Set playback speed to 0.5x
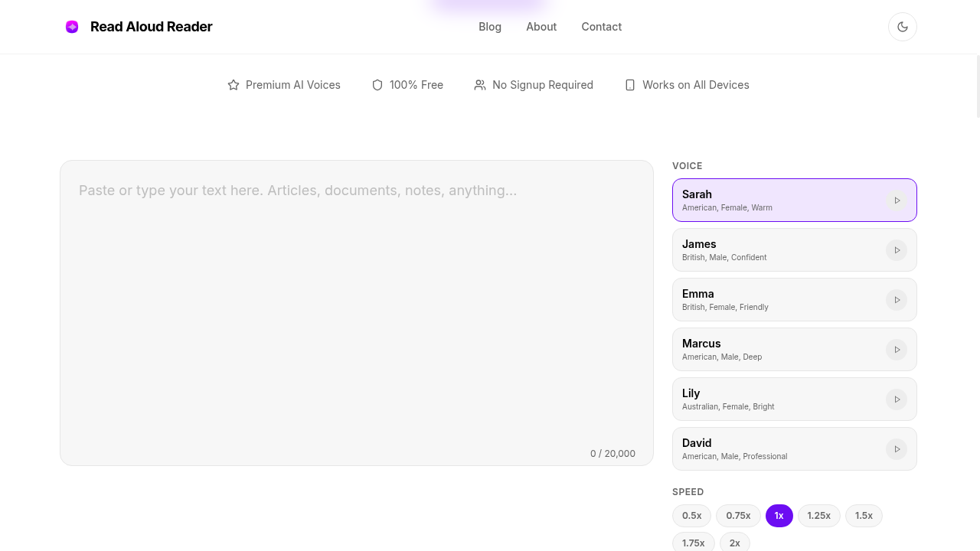Viewport: 980px width, 551px height. tap(692, 516)
